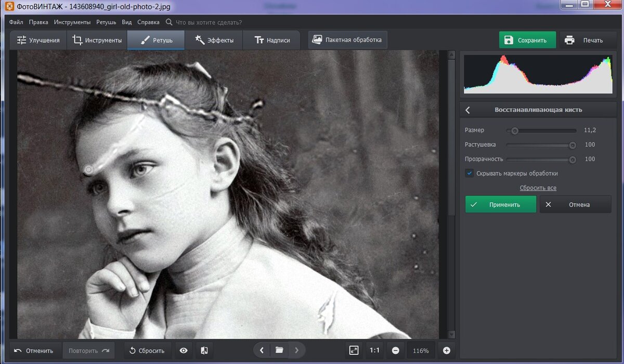The width and height of the screenshot is (624, 364).
Task: Click the Прозрачность value 100
Action: [590, 159]
